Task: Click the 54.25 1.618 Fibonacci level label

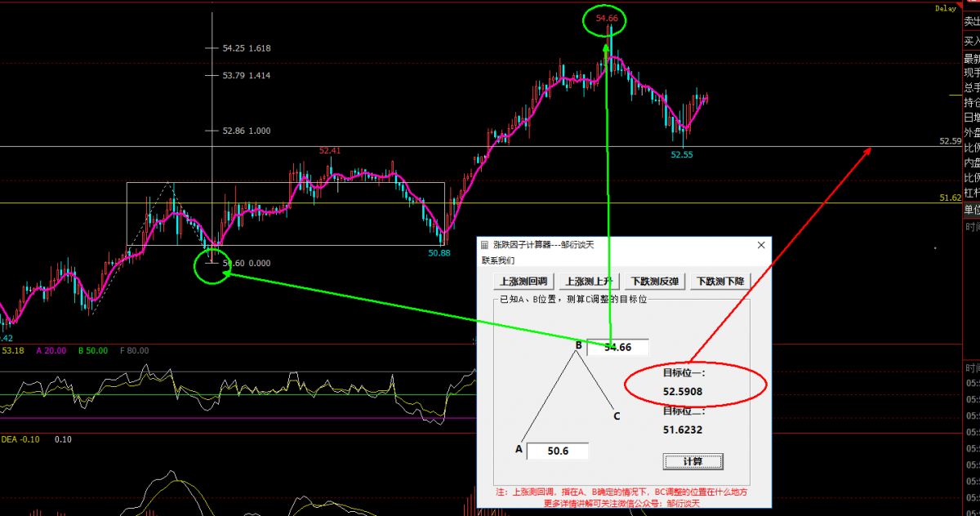Action: [247, 48]
